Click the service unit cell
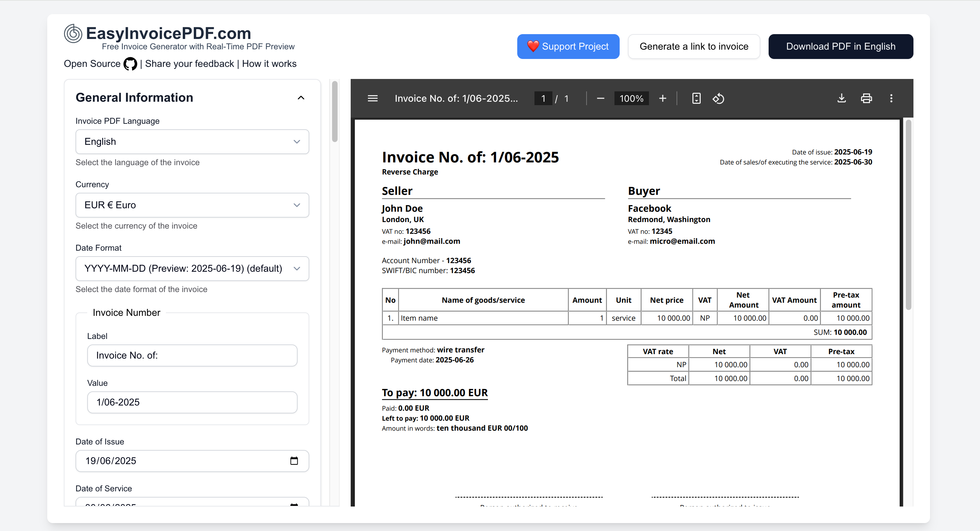This screenshot has height=531, width=980. (x=623, y=318)
